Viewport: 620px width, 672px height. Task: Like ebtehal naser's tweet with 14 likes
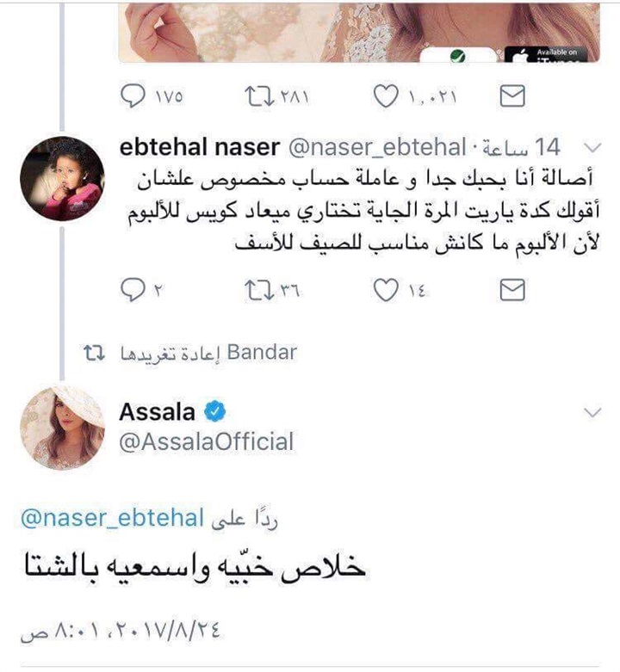point(385,290)
